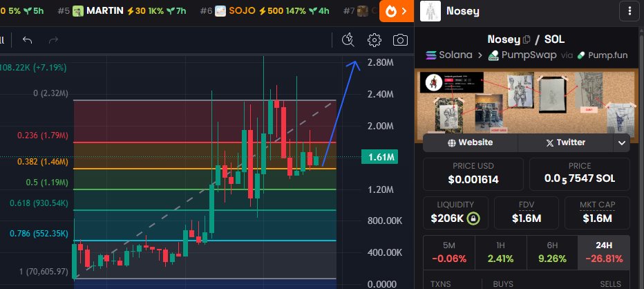Click the TXNS stats header
The width and height of the screenshot is (644, 289).
click(440, 284)
